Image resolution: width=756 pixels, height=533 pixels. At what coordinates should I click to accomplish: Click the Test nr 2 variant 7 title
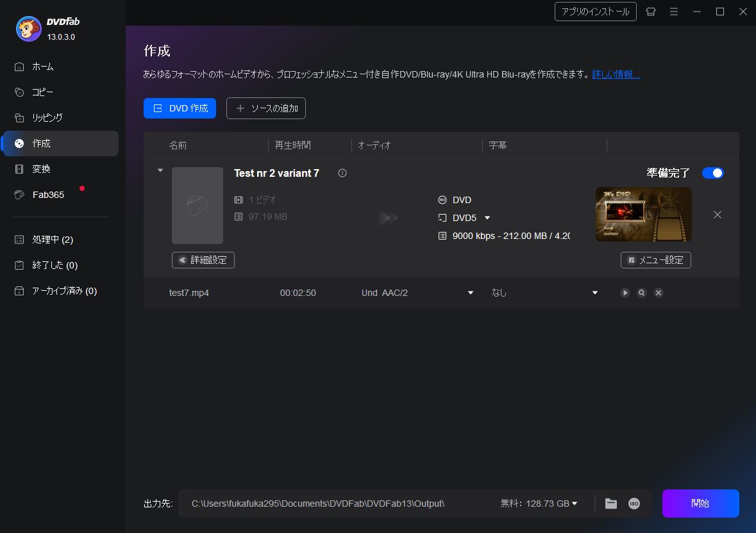point(277,174)
